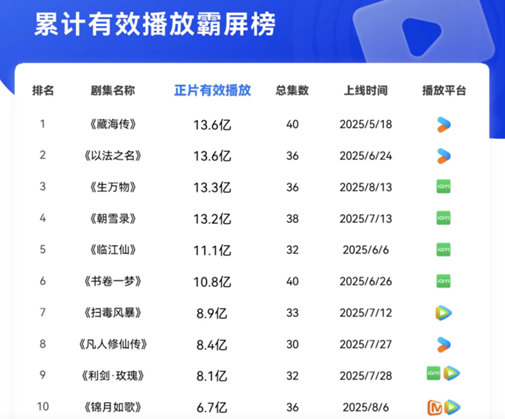This screenshot has width=505, height=419.
Task: Click episode count 38 for 朝雪录
Action: click(292, 219)
